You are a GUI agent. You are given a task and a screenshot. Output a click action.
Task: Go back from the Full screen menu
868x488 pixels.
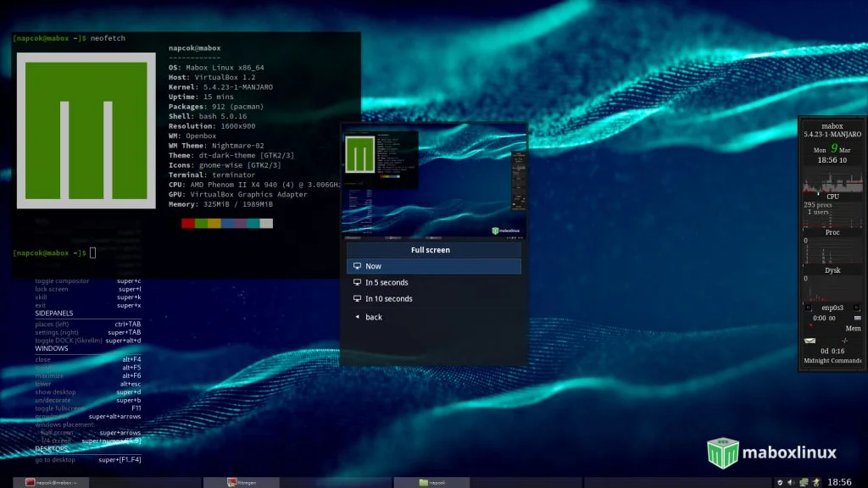point(433,317)
